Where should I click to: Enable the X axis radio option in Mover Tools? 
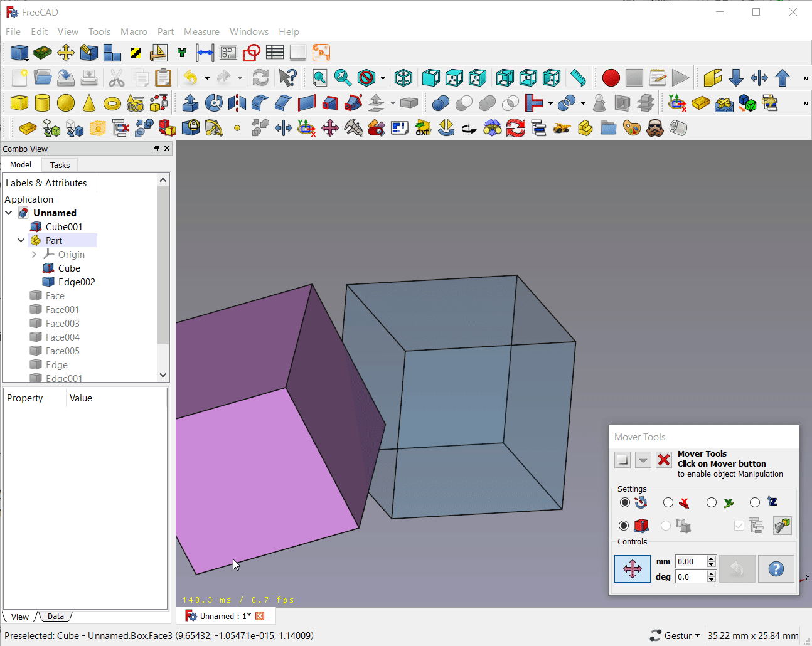pyautogui.click(x=668, y=502)
